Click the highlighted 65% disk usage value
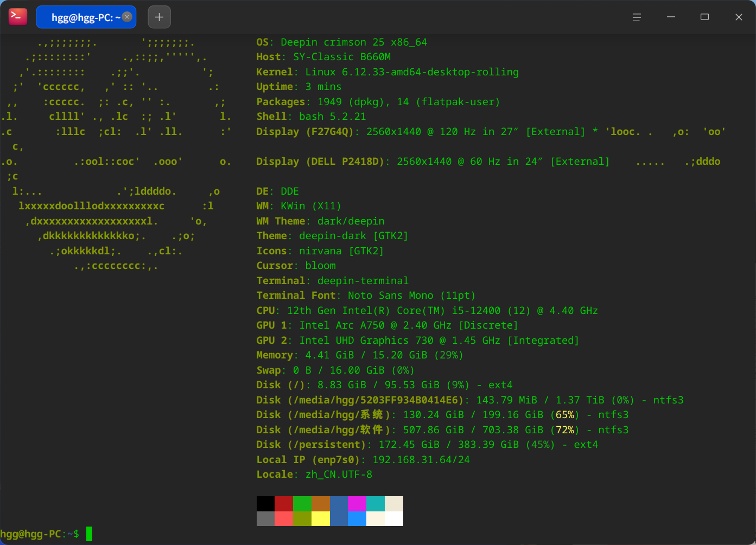This screenshot has width=756, height=545. coord(565,415)
